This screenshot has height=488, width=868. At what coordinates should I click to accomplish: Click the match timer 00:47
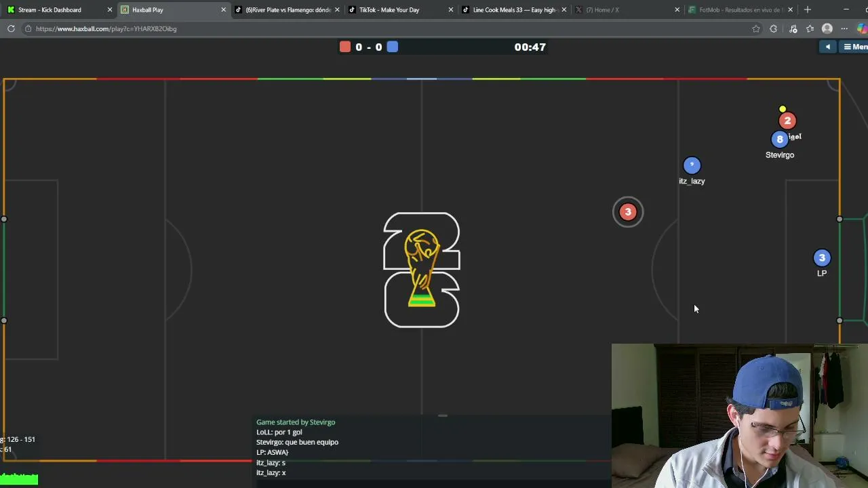point(530,47)
